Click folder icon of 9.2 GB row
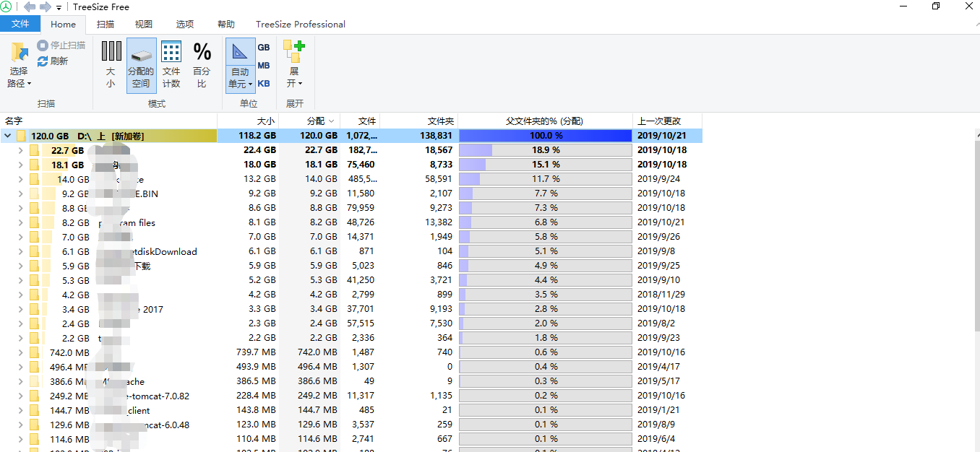 tap(34, 194)
